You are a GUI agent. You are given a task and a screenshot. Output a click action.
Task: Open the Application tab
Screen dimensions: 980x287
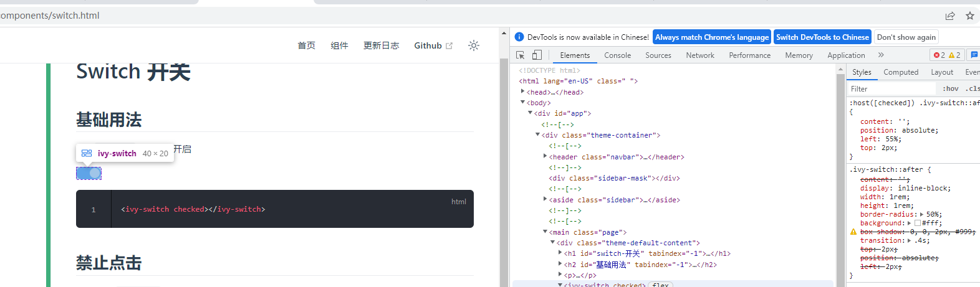846,55
